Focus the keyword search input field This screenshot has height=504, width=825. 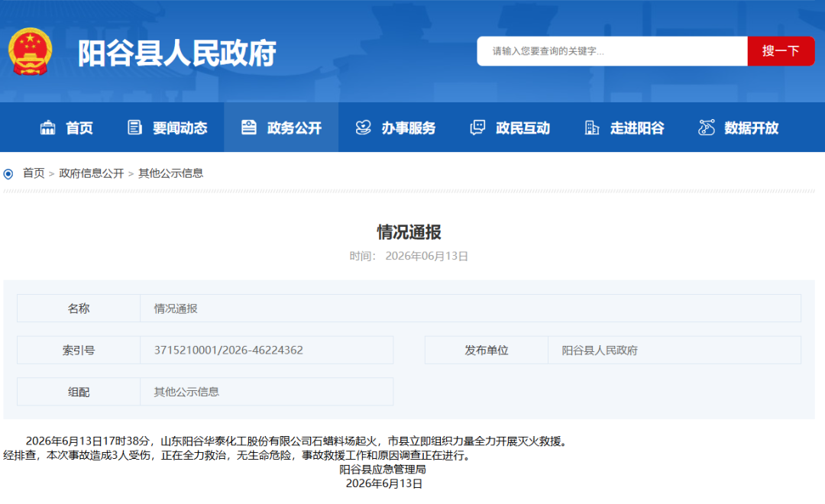(x=612, y=51)
